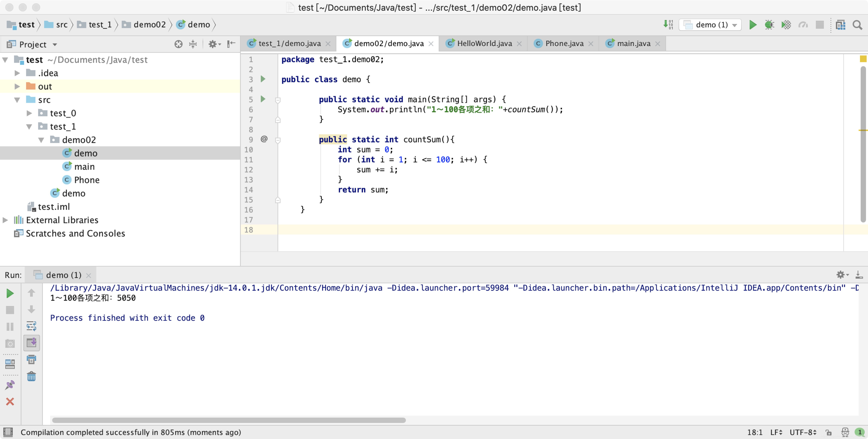Toggle tool window bars at status bar corner

click(8, 432)
